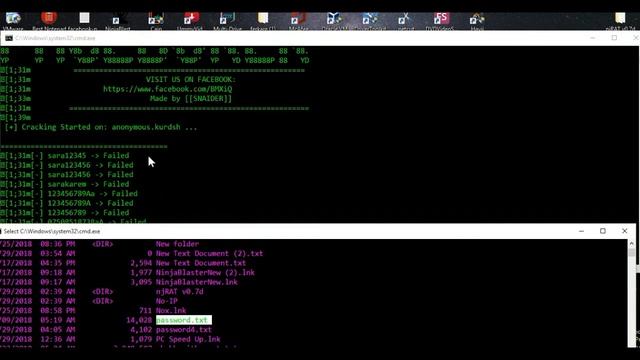Open the Oracle VM desktop shortcut
Image resolution: width=640 pixels, height=360 pixels.
pyautogui.click(x=334, y=21)
